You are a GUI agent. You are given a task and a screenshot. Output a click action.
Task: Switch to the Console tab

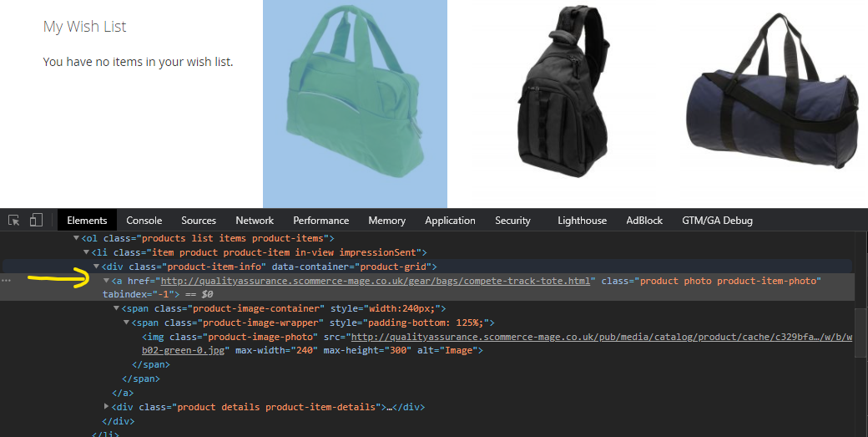pyautogui.click(x=144, y=221)
